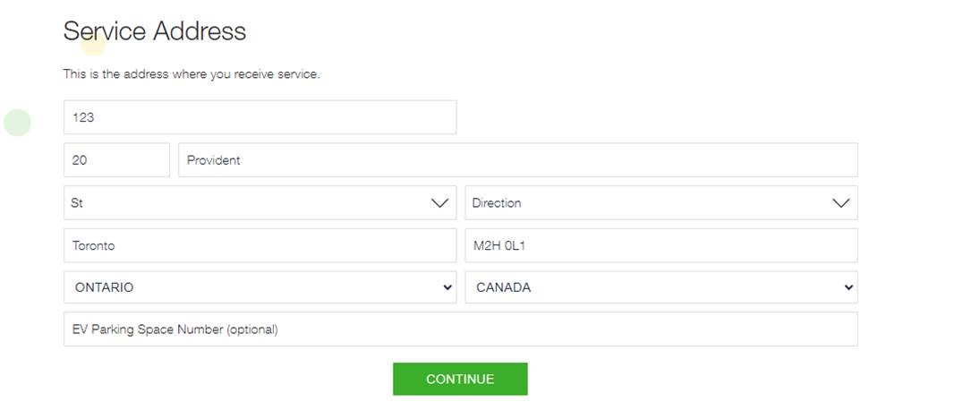Open the St street type dropdown
Viewport: 980px width, 419px height.
tap(260, 202)
